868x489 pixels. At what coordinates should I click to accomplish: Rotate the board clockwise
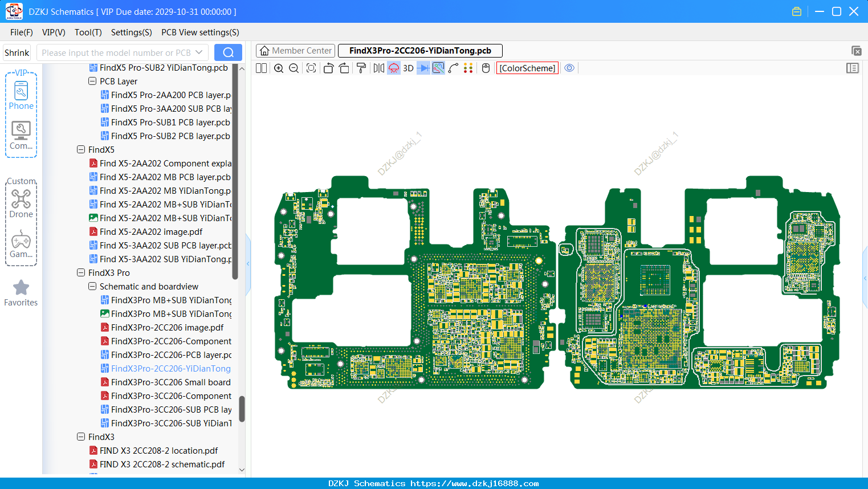coord(344,68)
